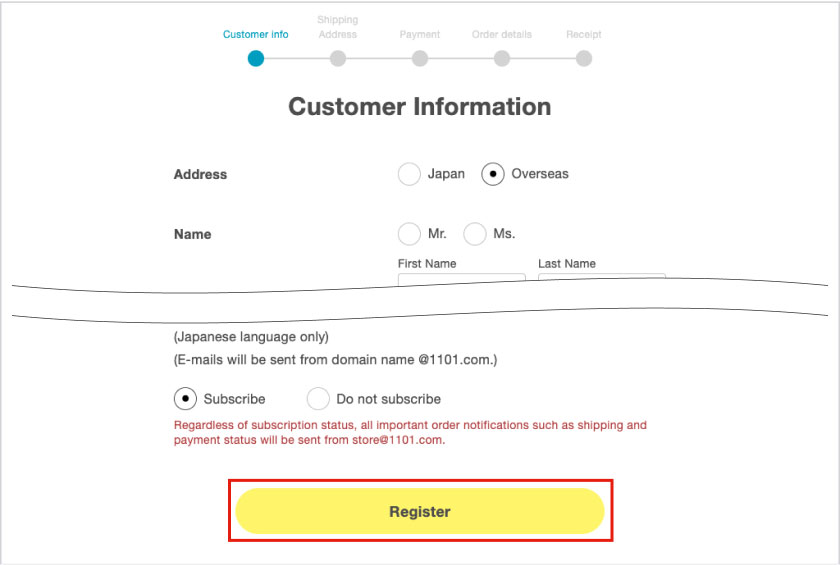Click the First Name input field
This screenshot has height=565, width=840.
click(461, 279)
